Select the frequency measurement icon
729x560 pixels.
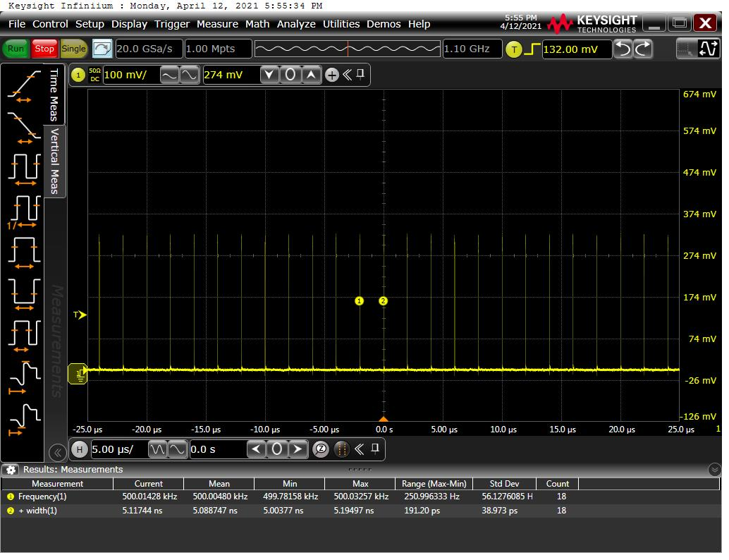point(24,211)
